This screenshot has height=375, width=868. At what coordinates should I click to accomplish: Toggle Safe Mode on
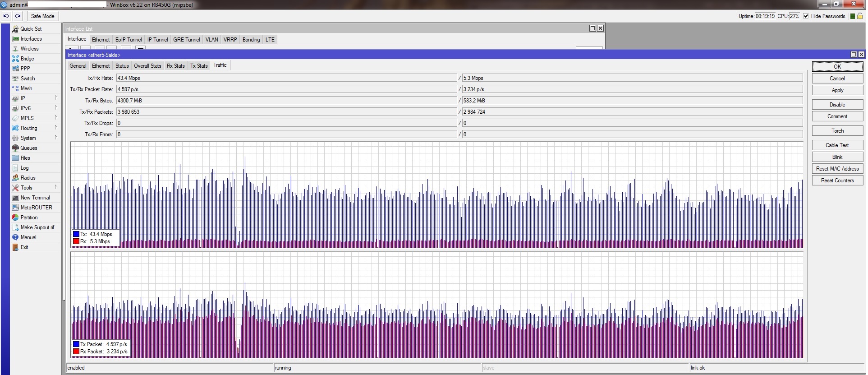[x=42, y=16]
